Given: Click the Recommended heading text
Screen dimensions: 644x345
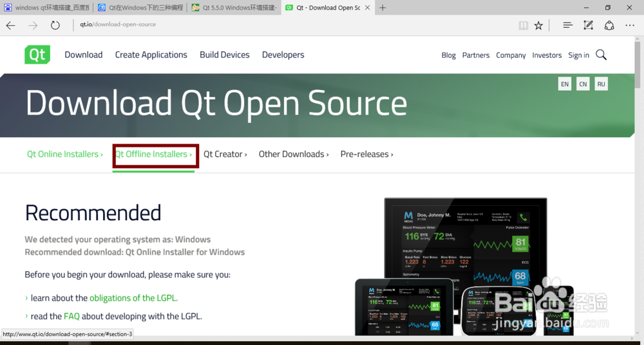Looking at the screenshot, I should (x=93, y=213).
